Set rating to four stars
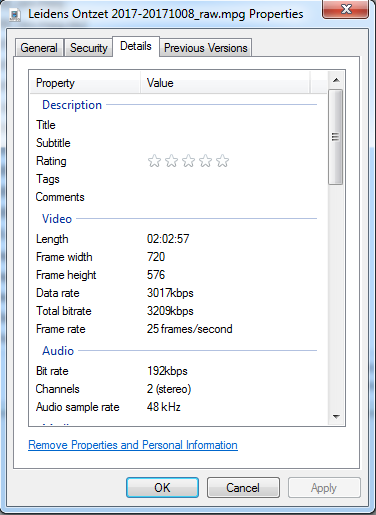 [x=205, y=161]
